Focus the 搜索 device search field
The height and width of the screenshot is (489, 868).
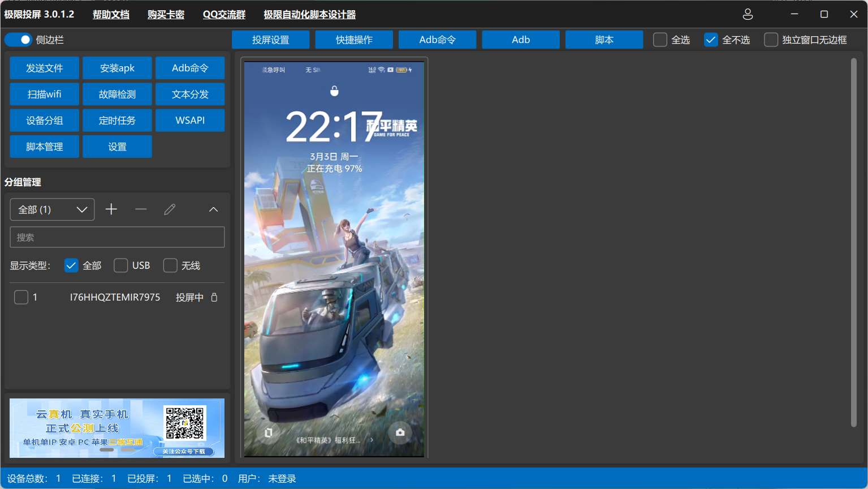pyautogui.click(x=117, y=237)
